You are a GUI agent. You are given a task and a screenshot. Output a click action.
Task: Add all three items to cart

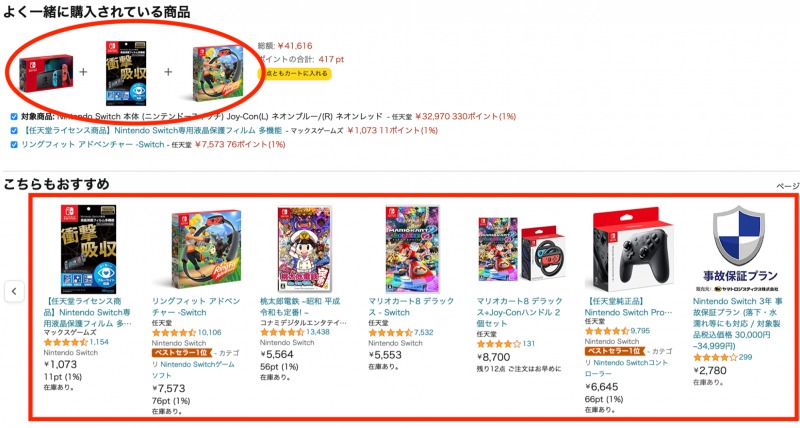(295, 73)
